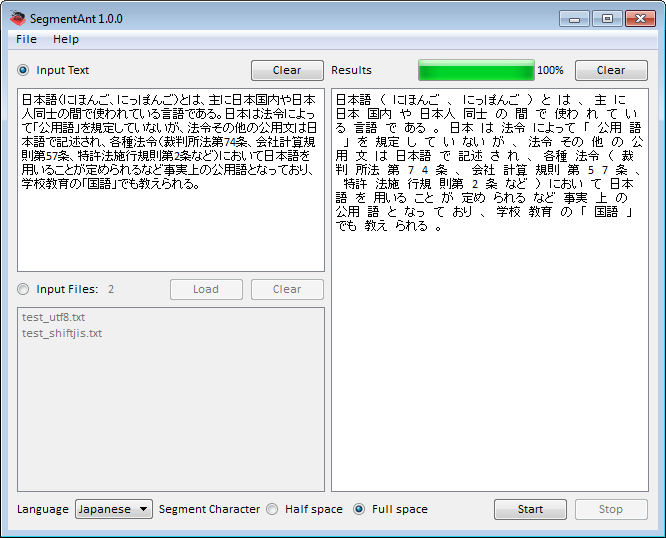Select test_shiftjis.txt in the file list
The height and width of the screenshot is (538, 666).
point(61,333)
